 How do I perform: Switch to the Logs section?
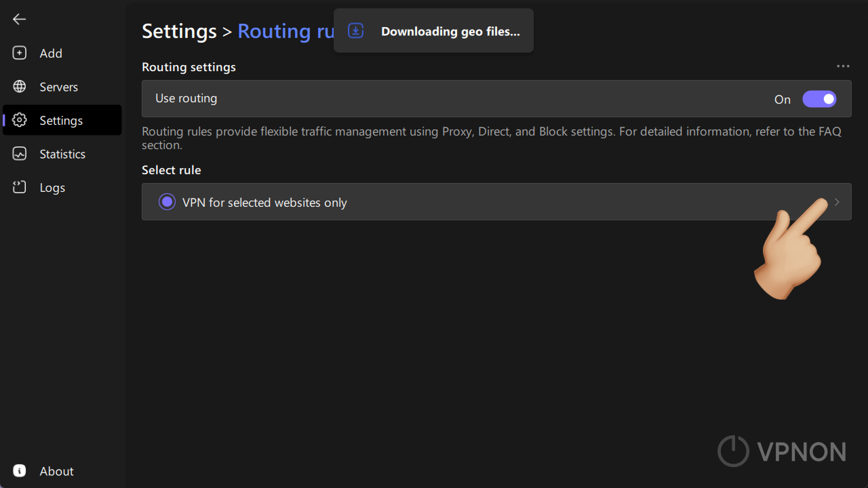[x=51, y=187]
